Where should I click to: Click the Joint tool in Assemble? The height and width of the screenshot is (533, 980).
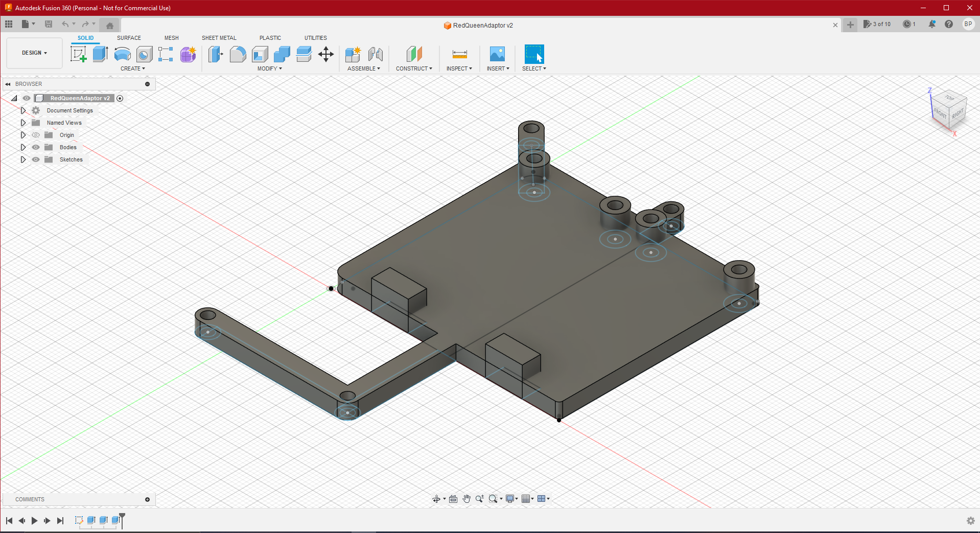[376, 54]
